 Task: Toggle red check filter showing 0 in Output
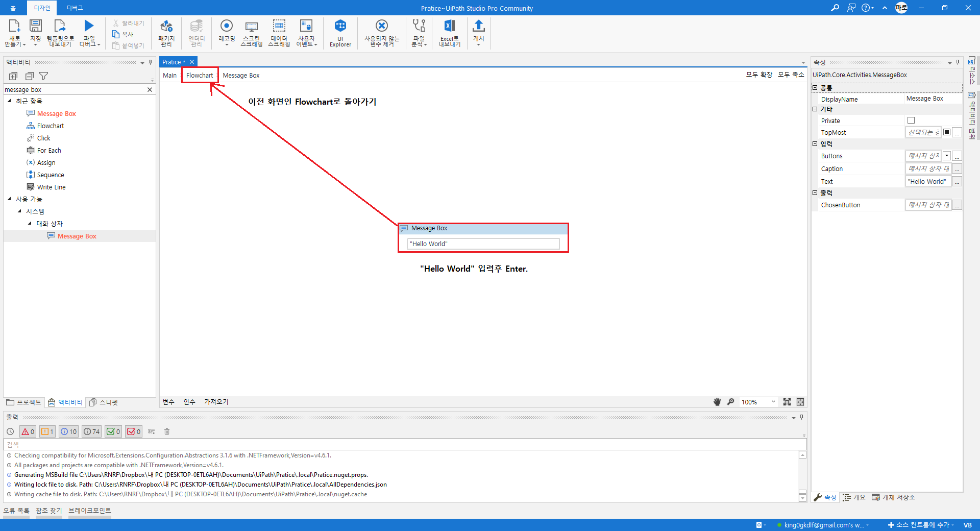tap(134, 431)
